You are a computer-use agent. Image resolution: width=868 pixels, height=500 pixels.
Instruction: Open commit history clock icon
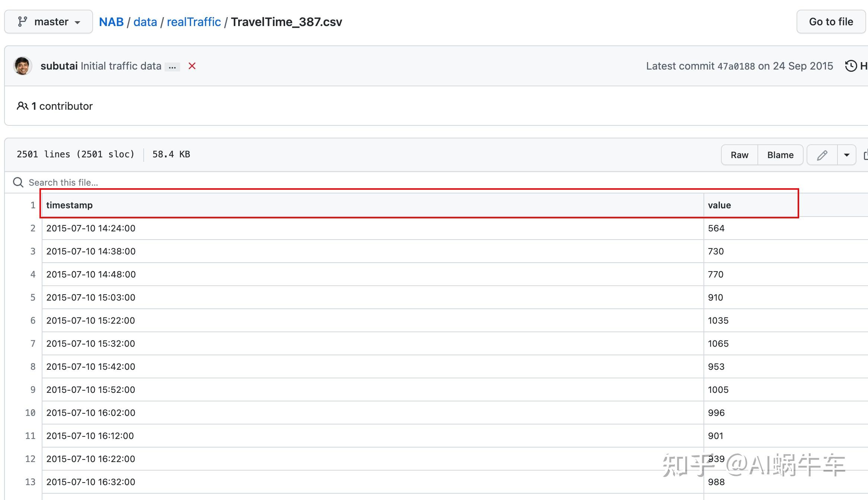(x=851, y=66)
